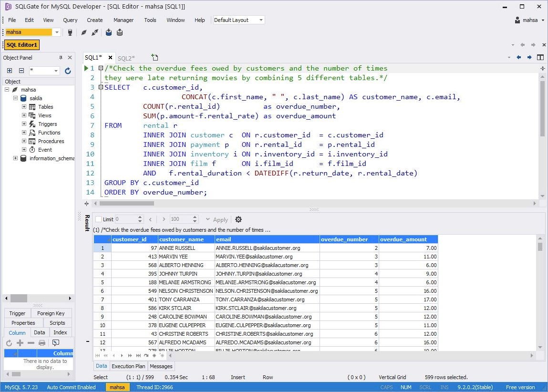The width and height of the screenshot is (548, 392).
Task: Select the Data Export icon
Action: [x=120, y=32]
